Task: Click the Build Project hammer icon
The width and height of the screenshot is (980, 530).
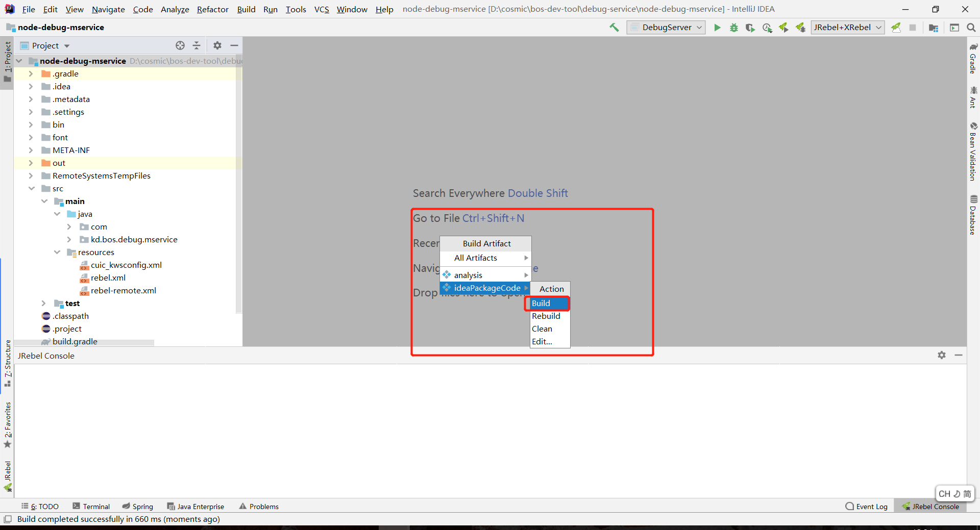Action: click(x=614, y=28)
